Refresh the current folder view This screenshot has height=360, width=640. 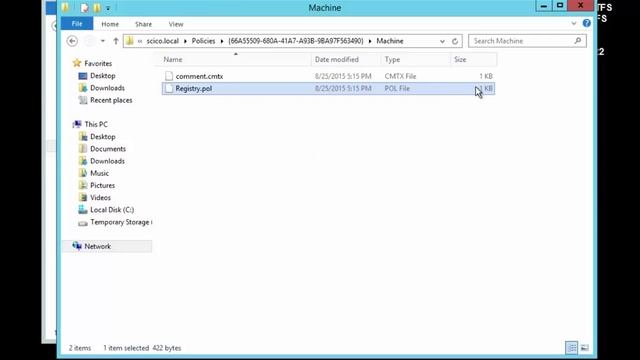(x=455, y=41)
